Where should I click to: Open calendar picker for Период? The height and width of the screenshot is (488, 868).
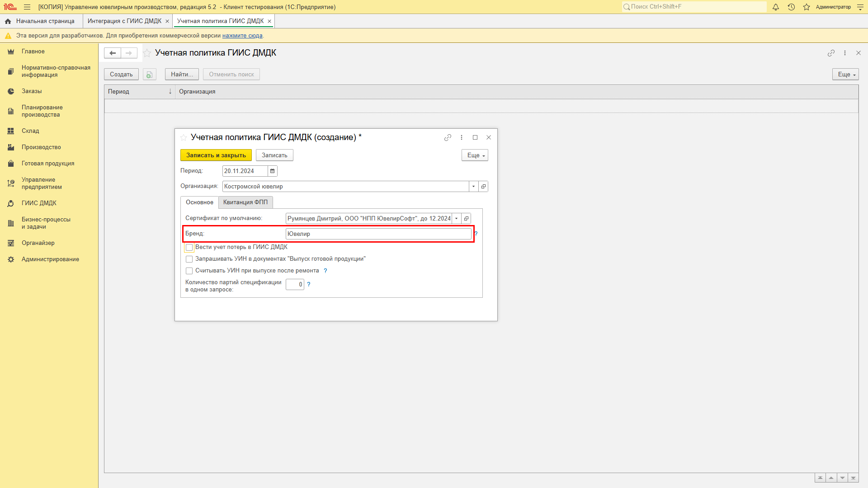pyautogui.click(x=272, y=171)
